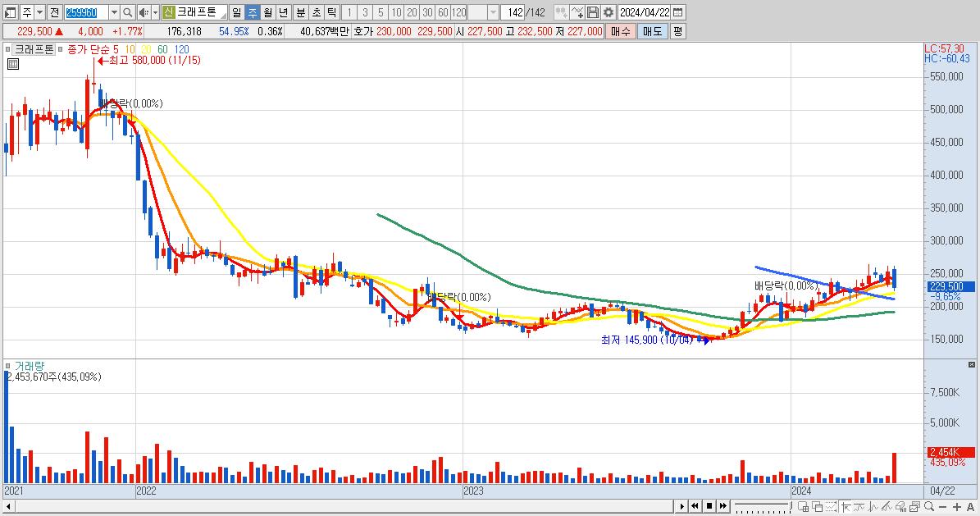Save chart settings with the floppy disk icon
The height and width of the screenshot is (516, 980).
(x=592, y=12)
